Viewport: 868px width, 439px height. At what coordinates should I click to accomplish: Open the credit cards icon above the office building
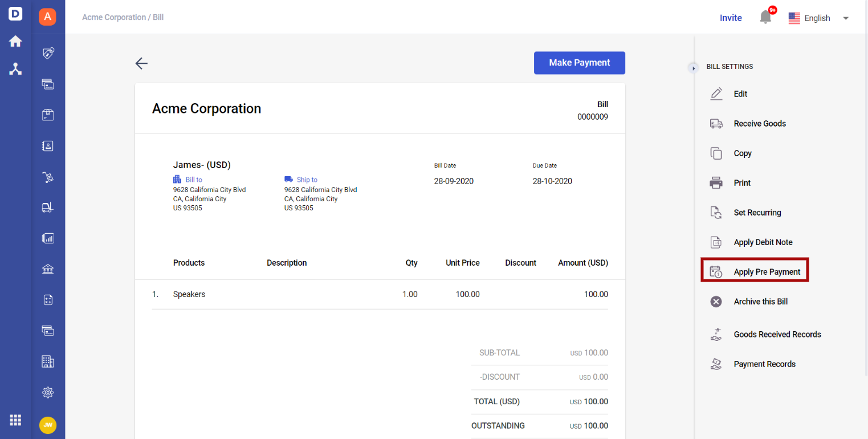[48, 331]
